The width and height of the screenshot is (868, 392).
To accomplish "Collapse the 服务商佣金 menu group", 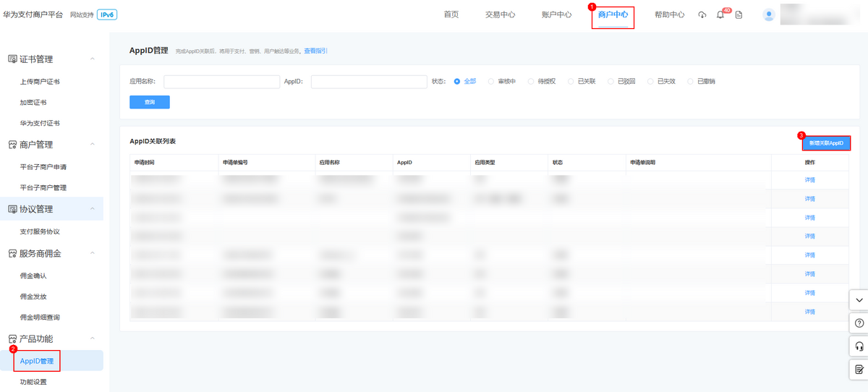I will click(x=92, y=253).
